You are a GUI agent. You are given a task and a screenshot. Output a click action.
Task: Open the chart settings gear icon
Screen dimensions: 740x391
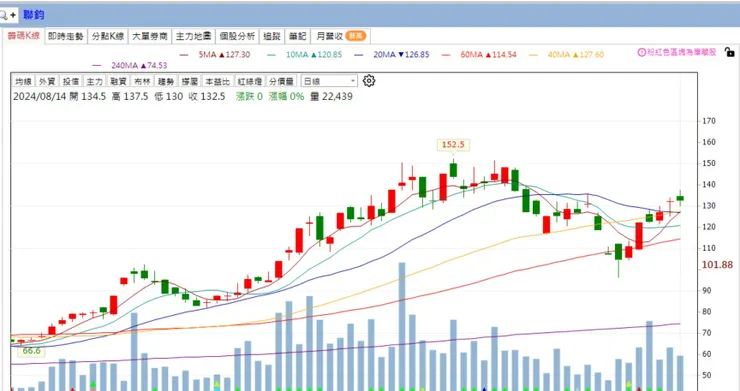(369, 81)
